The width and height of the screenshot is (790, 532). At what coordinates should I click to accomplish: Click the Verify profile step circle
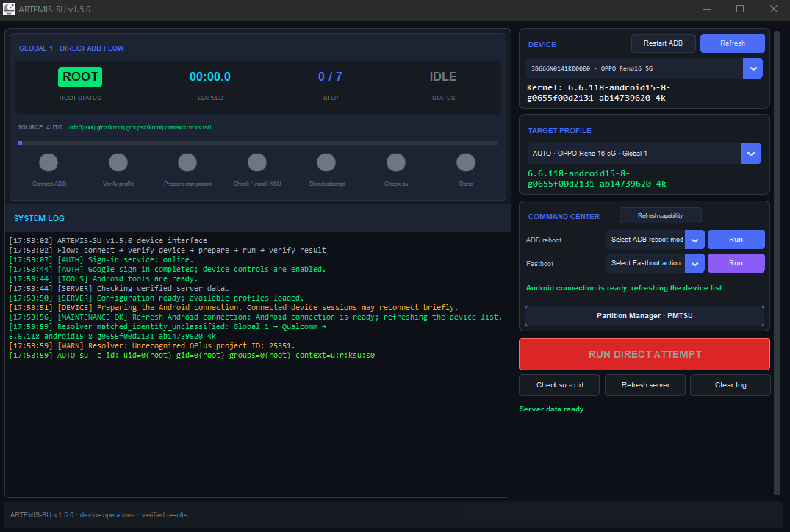pyautogui.click(x=118, y=162)
